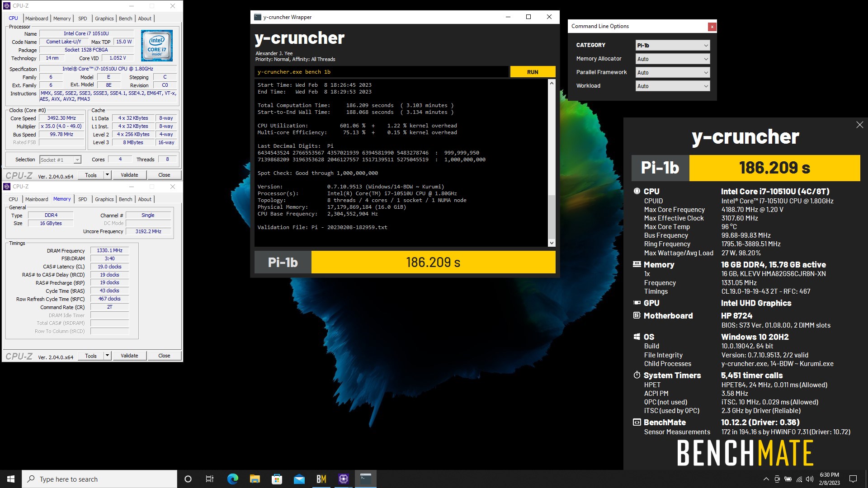Image resolution: width=868 pixels, height=488 pixels.
Task: Open the Mail app on taskbar
Action: pos(299,479)
